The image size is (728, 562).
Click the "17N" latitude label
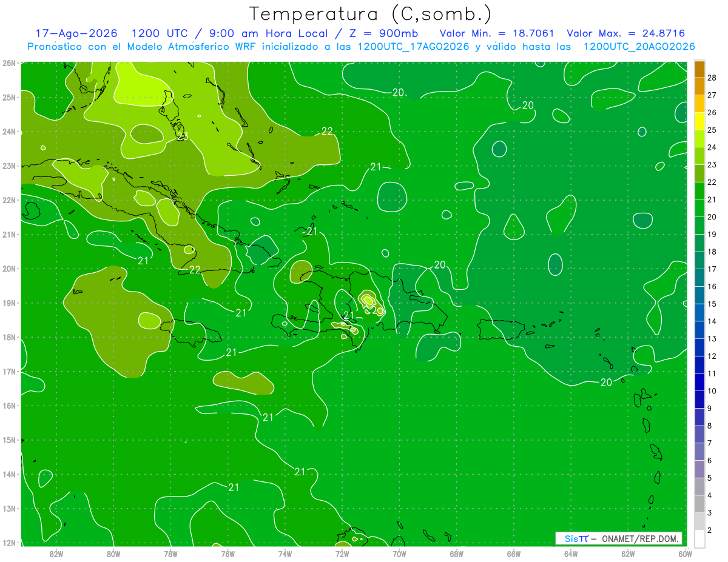(8, 371)
